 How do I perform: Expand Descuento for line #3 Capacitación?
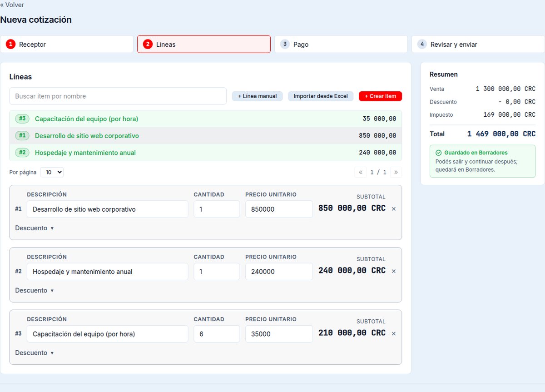pos(35,352)
